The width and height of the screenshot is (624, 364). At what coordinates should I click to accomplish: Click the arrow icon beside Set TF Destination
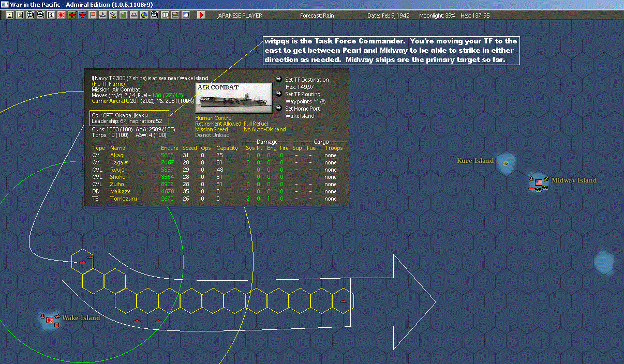point(280,79)
